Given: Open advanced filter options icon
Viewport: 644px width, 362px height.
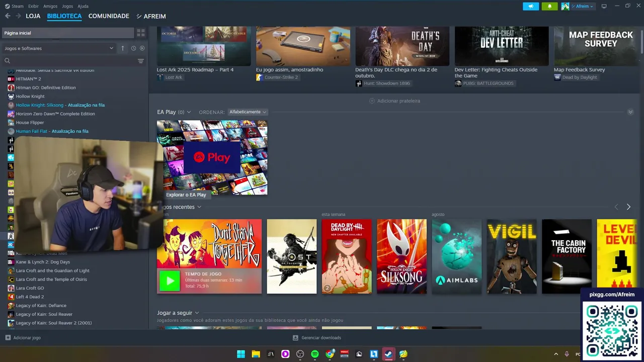Looking at the screenshot, I should 141,61.
